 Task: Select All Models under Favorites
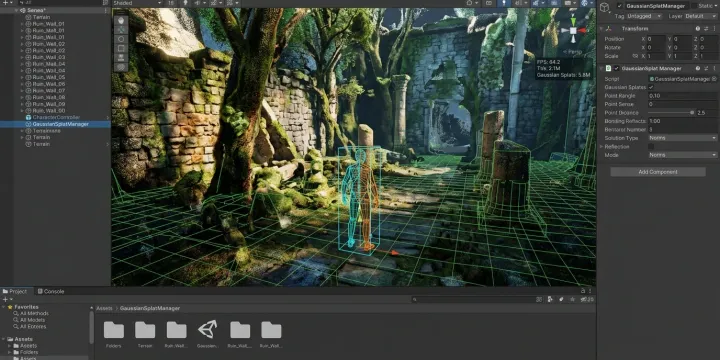click(x=32, y=320)
